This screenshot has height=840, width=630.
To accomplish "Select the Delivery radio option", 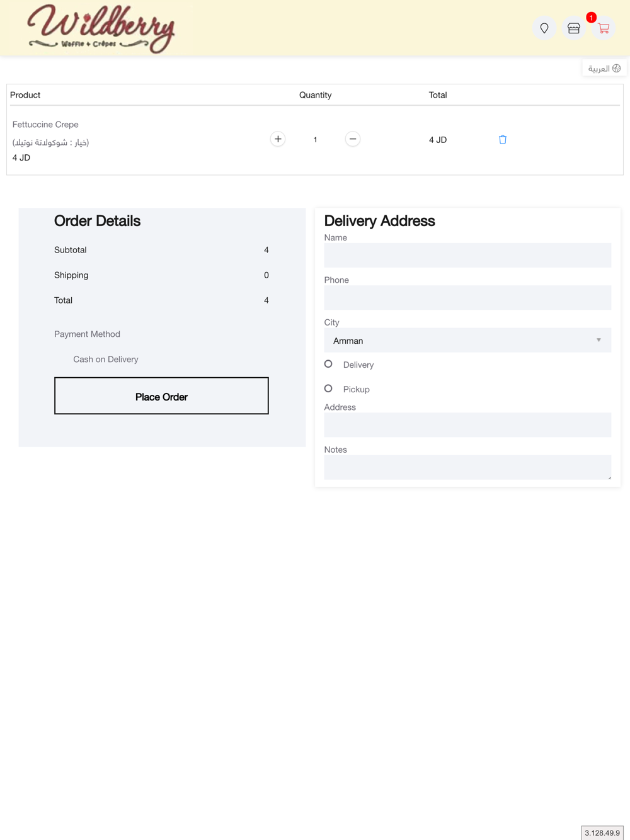I will (328, 364).
